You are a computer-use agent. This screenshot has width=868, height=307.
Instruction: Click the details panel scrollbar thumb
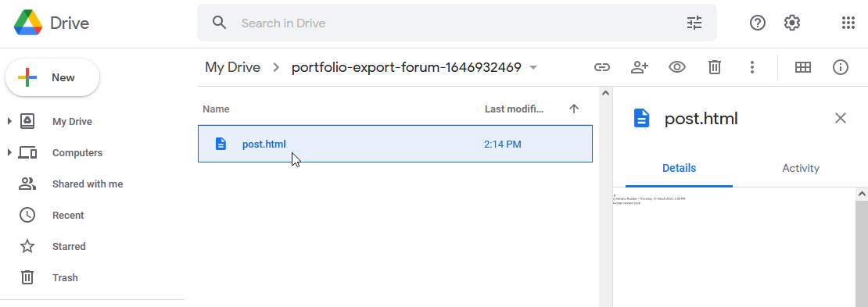click(x=862, y=254)
